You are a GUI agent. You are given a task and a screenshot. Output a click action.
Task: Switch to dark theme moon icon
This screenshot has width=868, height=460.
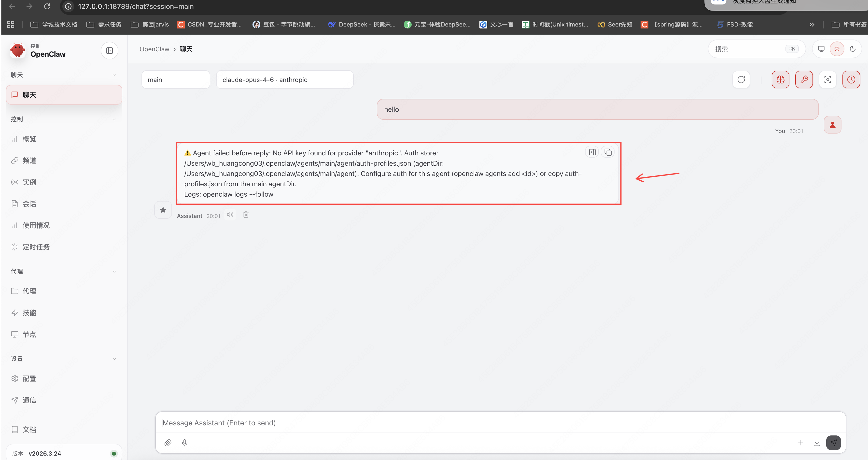tap(853, 49)
